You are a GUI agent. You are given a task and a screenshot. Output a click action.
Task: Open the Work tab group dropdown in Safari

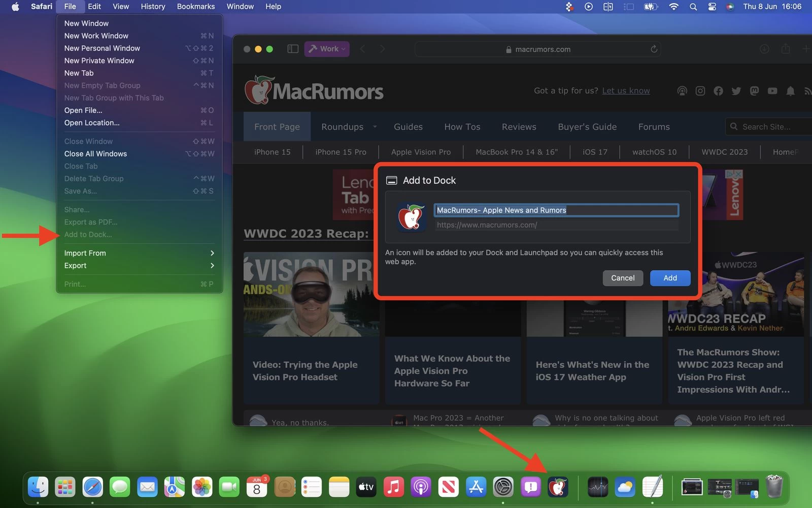click(326, 49)
